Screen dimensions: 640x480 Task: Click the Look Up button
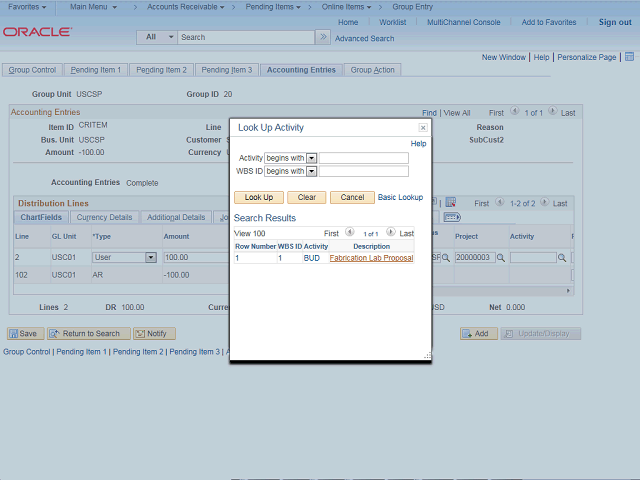tap(259, 197)
